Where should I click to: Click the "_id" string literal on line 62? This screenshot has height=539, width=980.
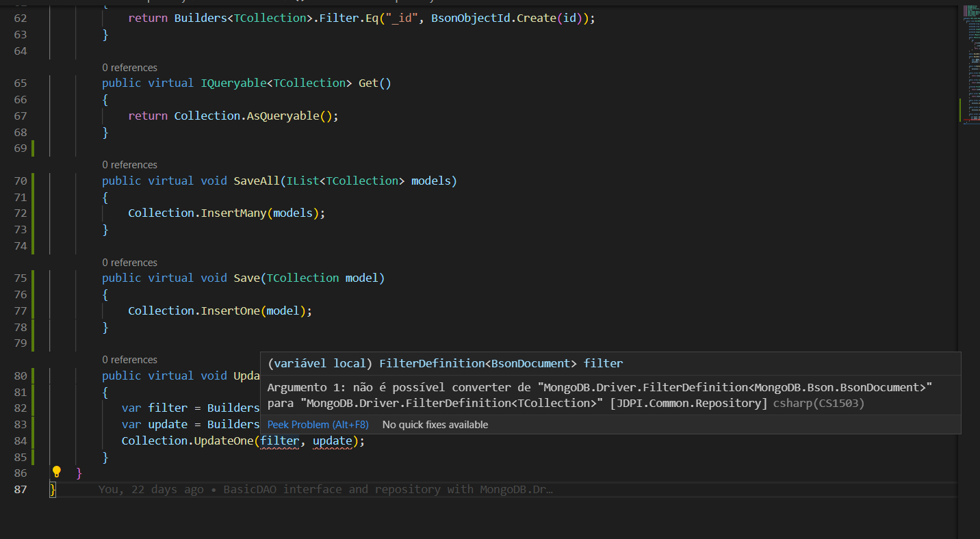click(402, 18)
